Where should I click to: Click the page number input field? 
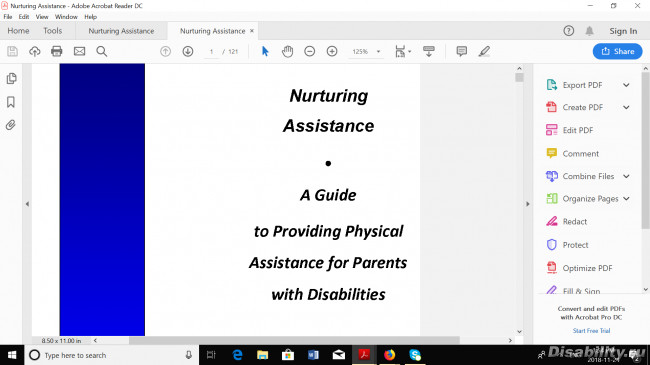click(x=211, y=52)
